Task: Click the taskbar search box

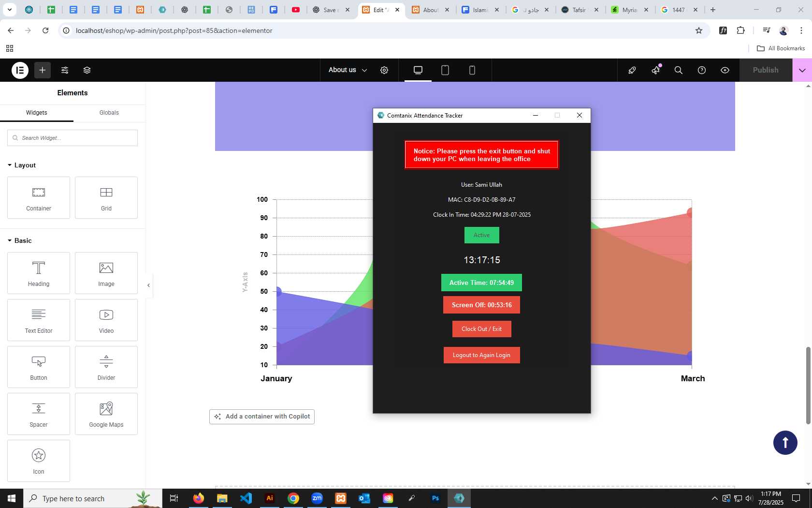Action: click(93, 498)
